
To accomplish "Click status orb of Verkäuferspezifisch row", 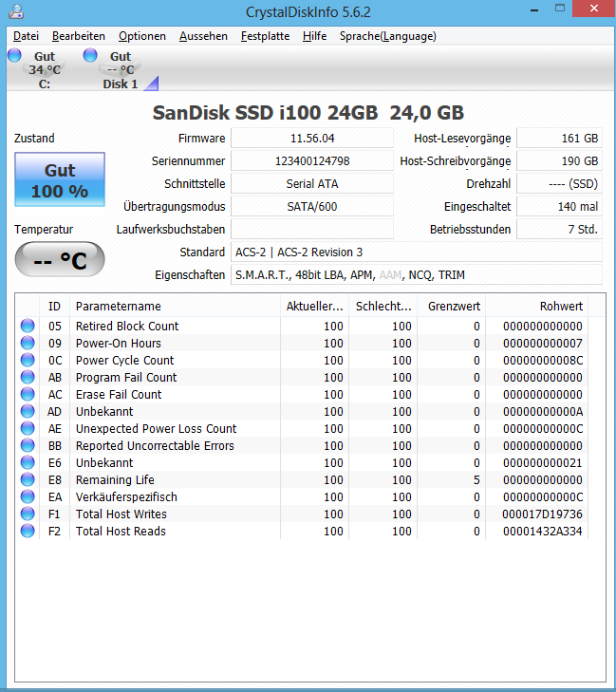I will click(x=28, y=496).
